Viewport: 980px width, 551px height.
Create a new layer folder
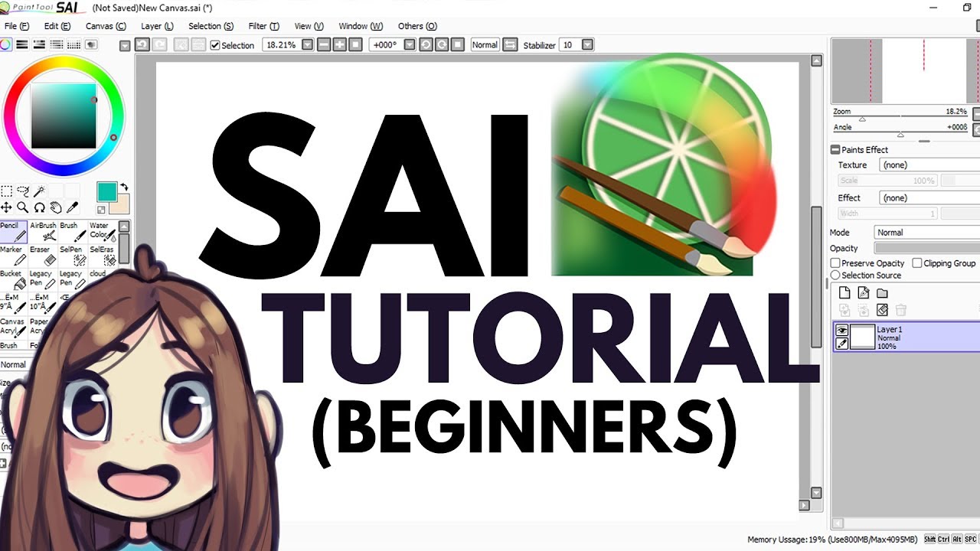click(882, 293)
